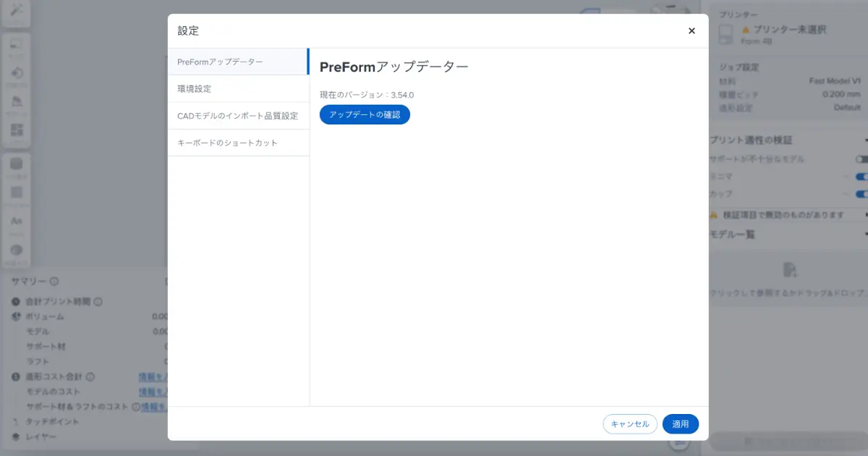
Task: Click the touchpoint icon beside タッチポイント
Action: point(16,421)
